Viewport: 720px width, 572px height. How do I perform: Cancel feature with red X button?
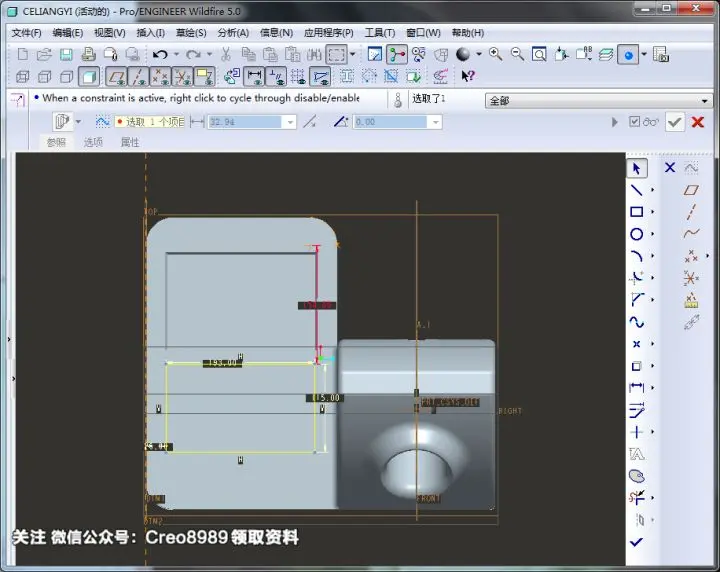click(x=698, y=122)
